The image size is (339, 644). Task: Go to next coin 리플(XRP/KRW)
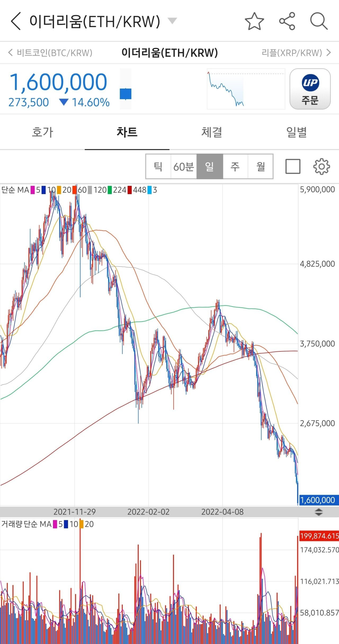[x=296, y=53]
